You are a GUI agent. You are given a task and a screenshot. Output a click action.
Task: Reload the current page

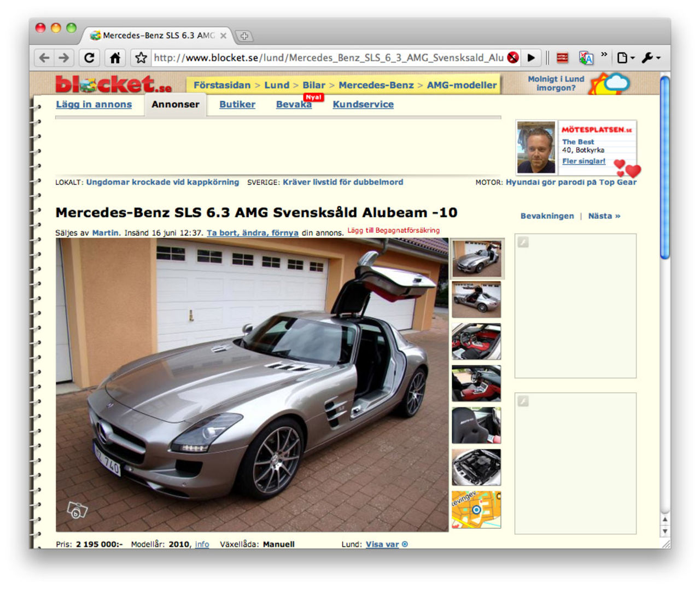[x=89, y=57]
